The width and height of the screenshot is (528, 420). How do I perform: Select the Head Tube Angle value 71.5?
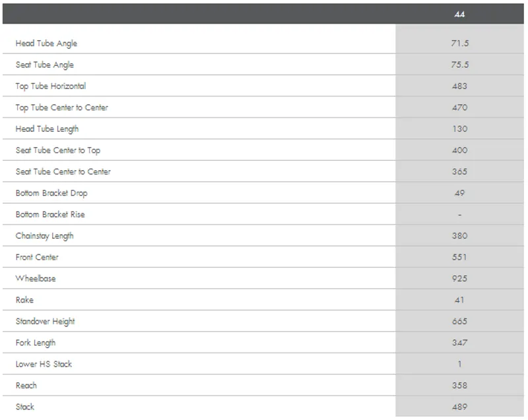click(x=460, y=44)
